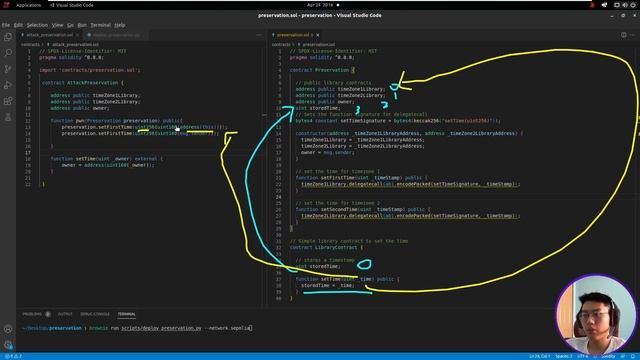Open the Source Control view

8,69
